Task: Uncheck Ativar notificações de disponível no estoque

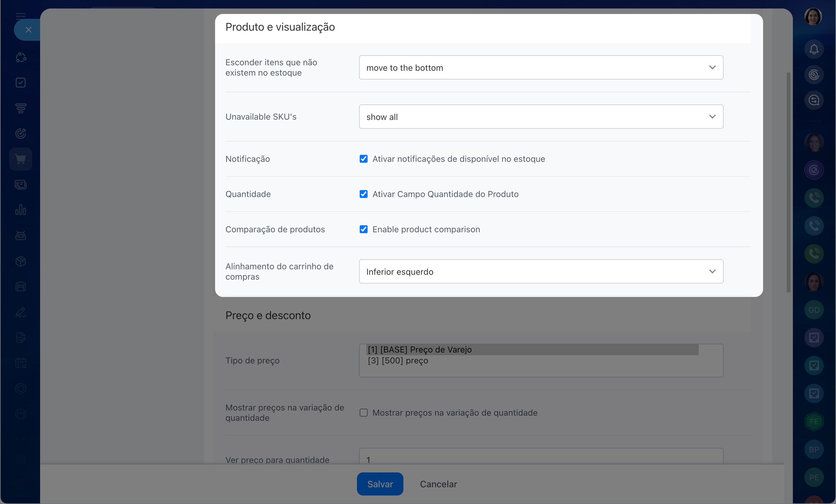Action: [x=363, y=159]
